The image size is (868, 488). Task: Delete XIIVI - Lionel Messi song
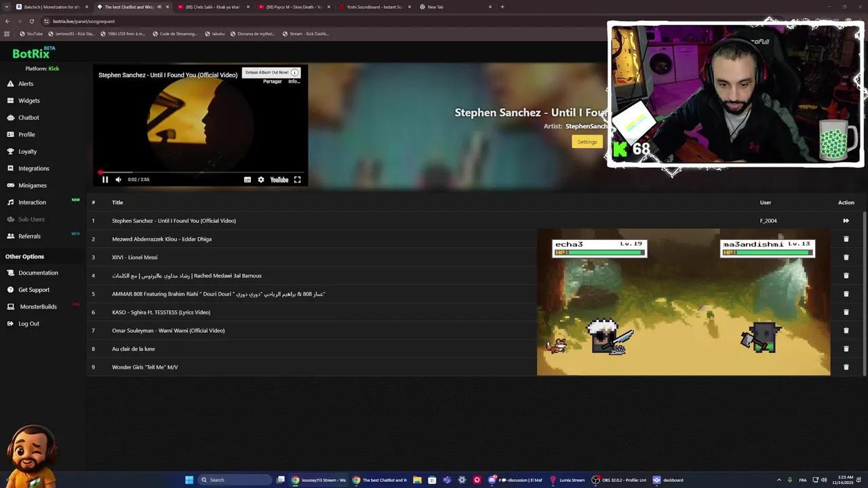(846, 257)
